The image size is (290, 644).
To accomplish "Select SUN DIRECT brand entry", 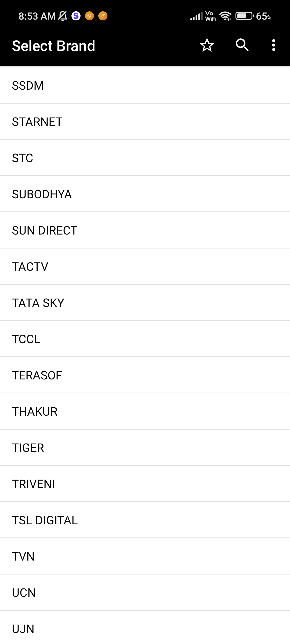I will 145,230.
